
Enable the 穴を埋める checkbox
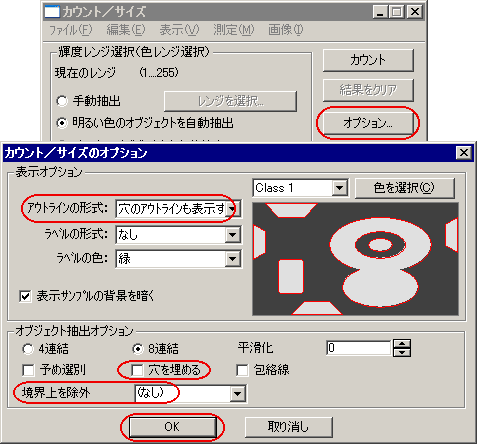137,370
